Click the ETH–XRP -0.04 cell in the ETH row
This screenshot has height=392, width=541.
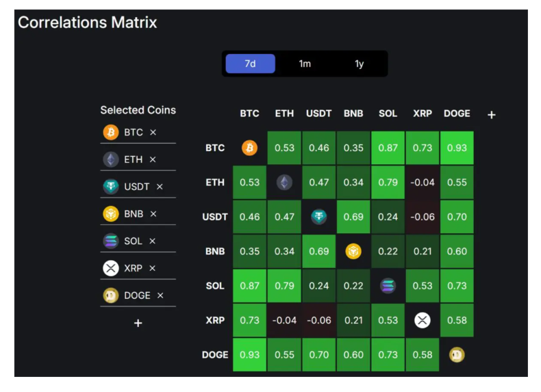[423, 182]
